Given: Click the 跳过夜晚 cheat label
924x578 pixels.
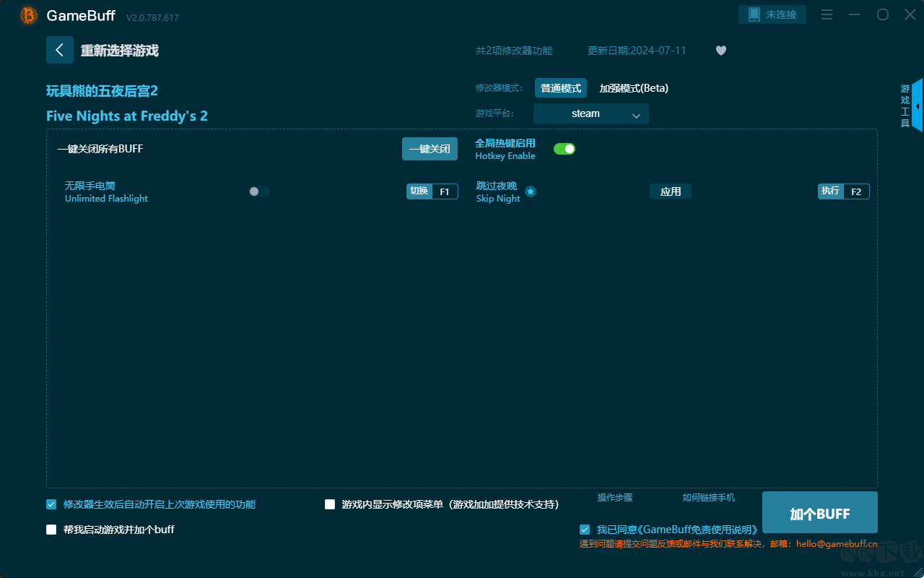Looking at the screenshot, I should coord(497,186).
